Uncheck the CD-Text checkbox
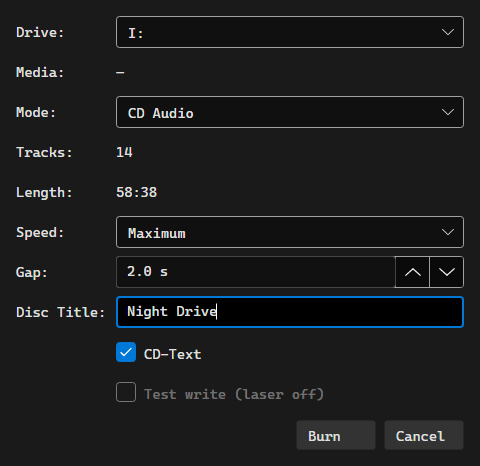Screen dimensions: 480x466 (126, 352)
